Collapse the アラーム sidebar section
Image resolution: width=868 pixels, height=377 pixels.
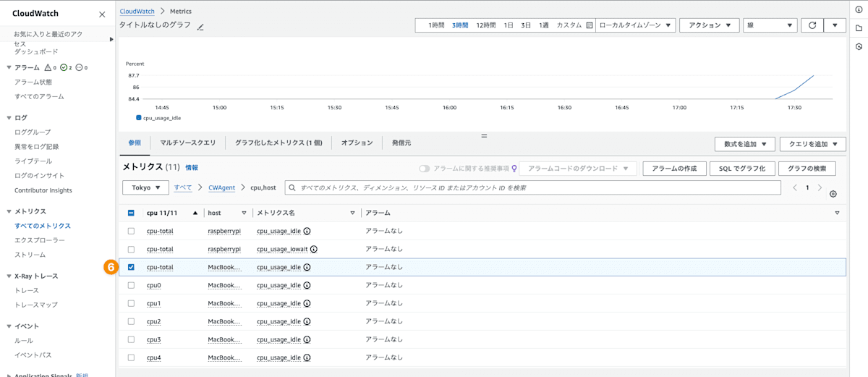click(x=9, y=67)
